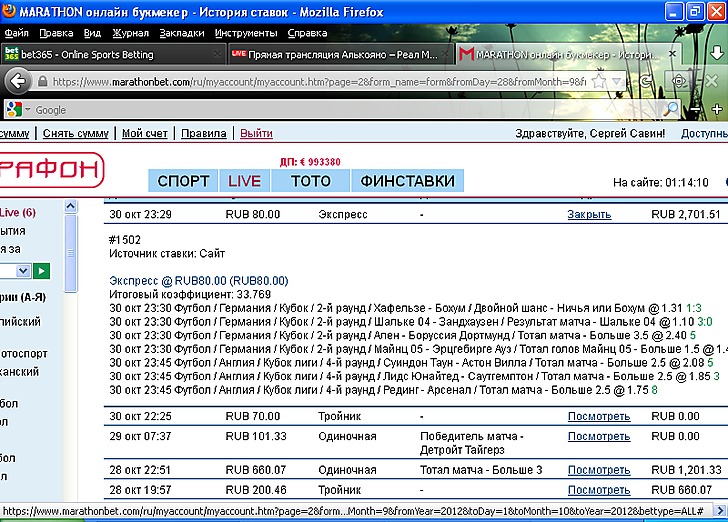
Task: Click Посмотреть for the 30 окт 22:25 bet
Action: [x=599, y=416]
